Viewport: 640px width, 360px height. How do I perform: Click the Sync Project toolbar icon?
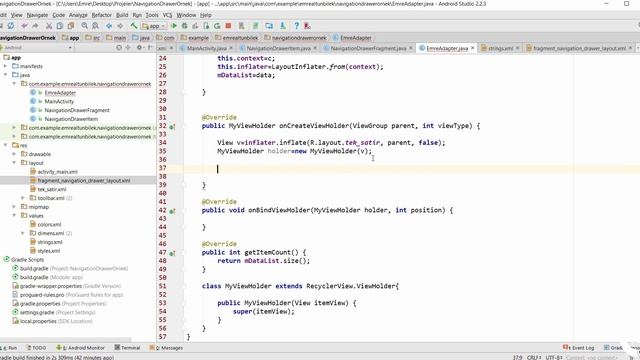coord(11,26)
